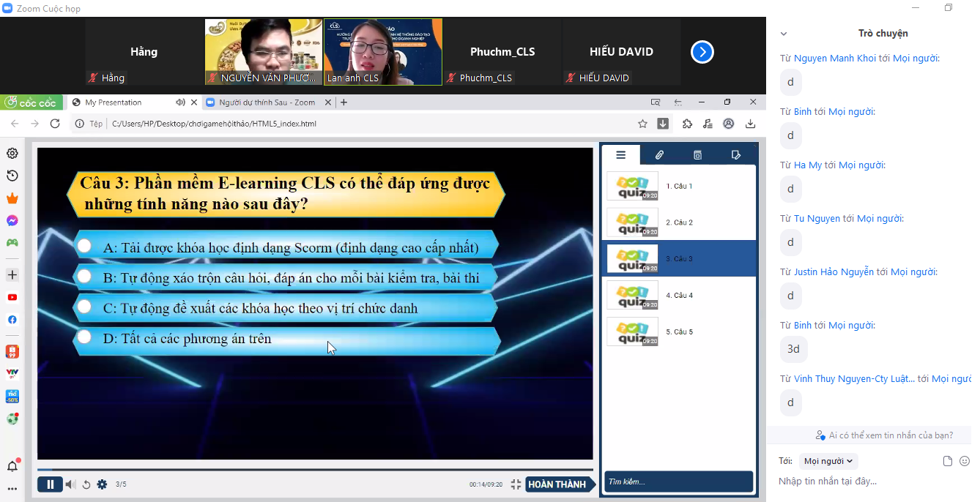Select the hamburger outline tab above question list
Image resolution: width=980 pixels, height=502 pixels.
[x=621, y=154]
